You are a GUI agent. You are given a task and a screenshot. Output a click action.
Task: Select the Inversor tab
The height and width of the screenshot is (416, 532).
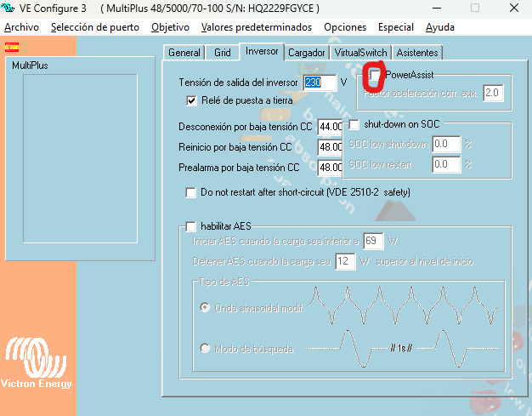262,51
